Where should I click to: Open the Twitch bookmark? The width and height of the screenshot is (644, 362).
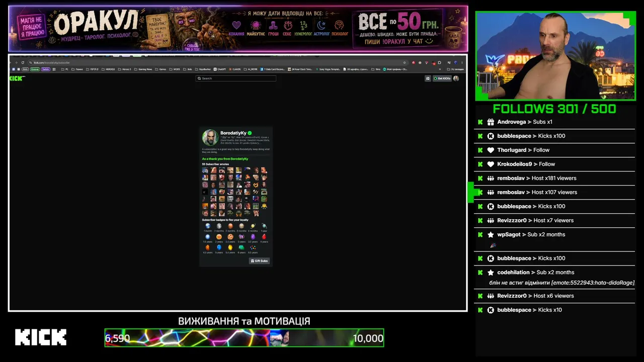coord(46,69)
